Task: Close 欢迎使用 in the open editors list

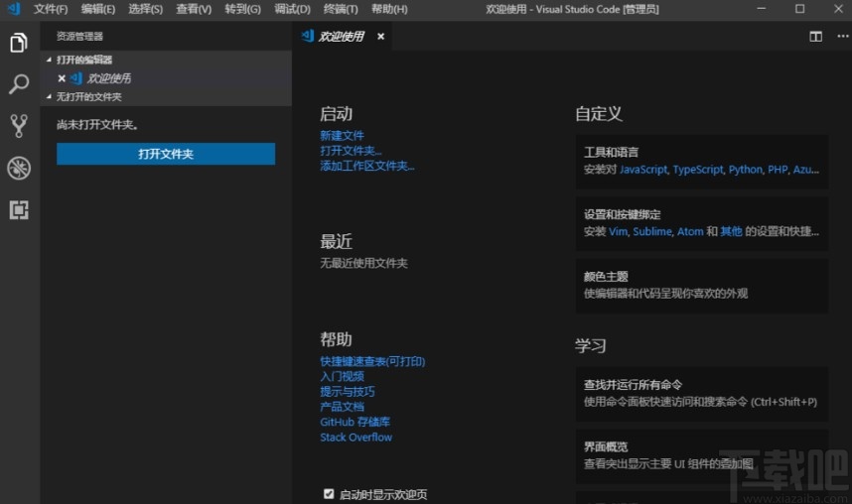Action: (x=62, y=78)
